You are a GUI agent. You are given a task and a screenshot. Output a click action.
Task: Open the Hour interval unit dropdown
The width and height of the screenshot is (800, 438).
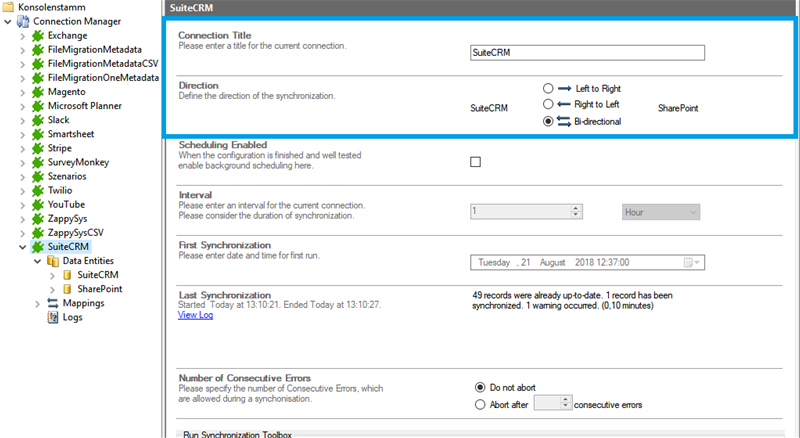[x=660, y=212]
